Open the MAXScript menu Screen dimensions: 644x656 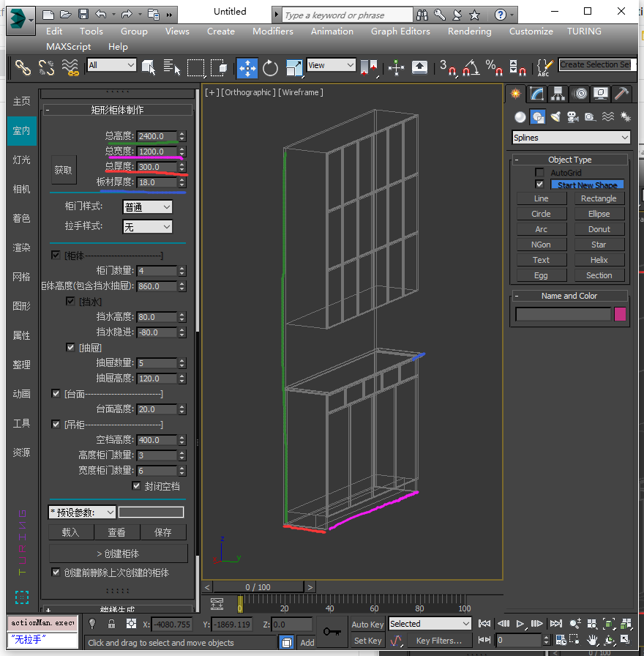[x=69, y=47]
